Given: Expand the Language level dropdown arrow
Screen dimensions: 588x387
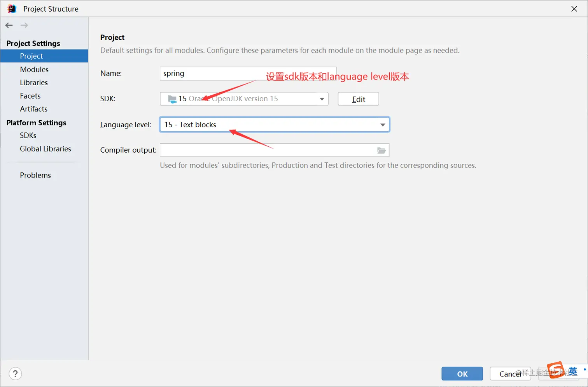Looking at the screenshot, I should (383, 125).
